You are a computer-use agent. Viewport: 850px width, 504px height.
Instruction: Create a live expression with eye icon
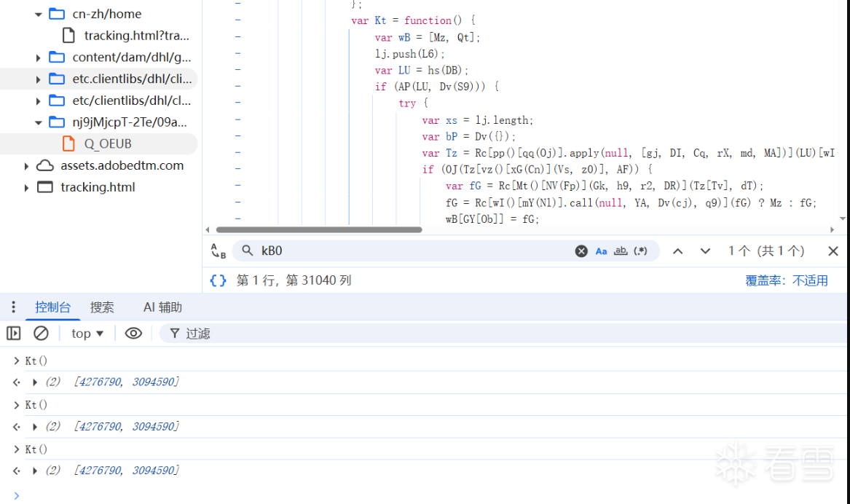pos(133,334)
